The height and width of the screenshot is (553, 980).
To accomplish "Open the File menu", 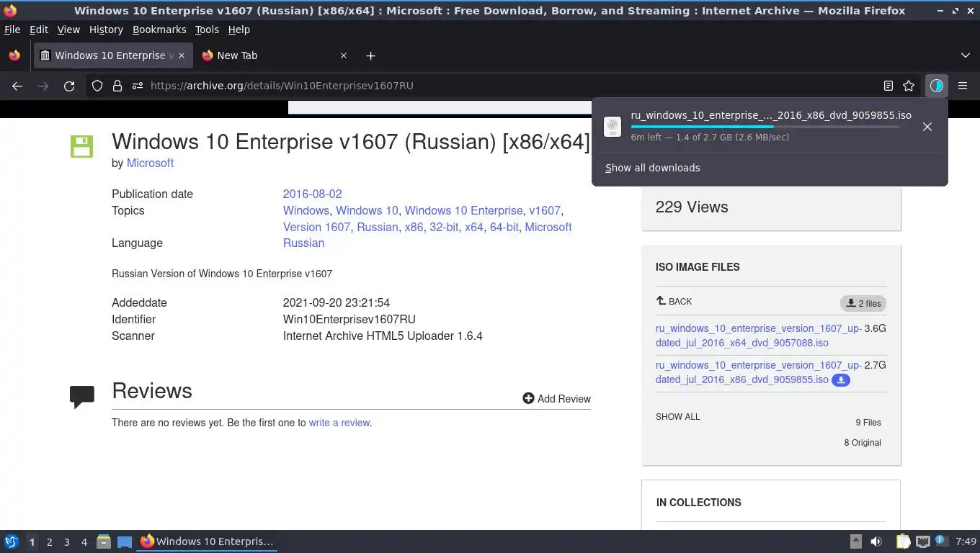I will [12, 30].
